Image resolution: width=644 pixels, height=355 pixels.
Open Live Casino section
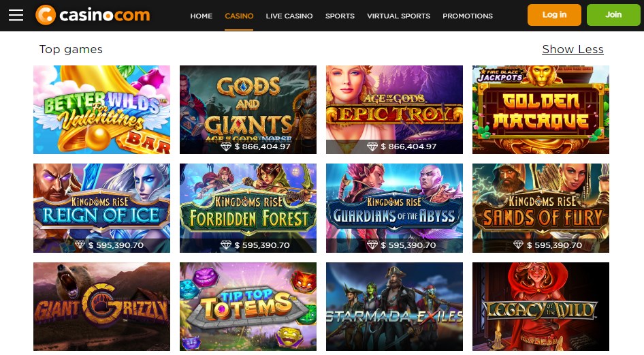289,16
